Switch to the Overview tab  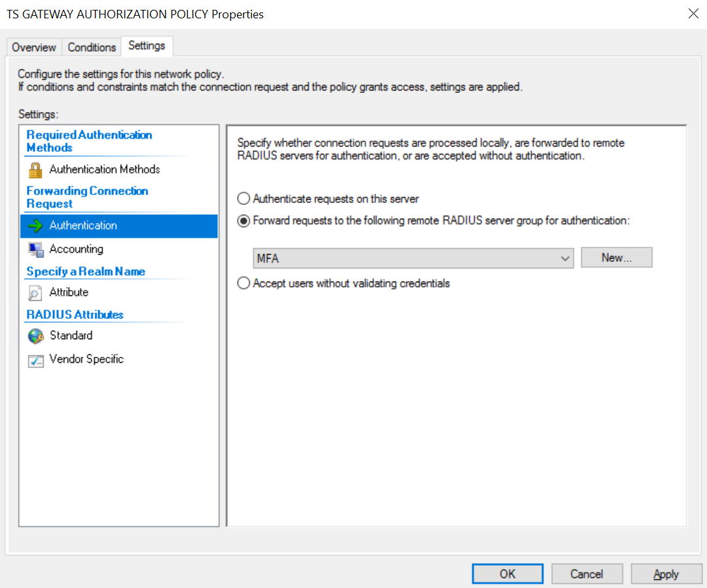point(33,46)
